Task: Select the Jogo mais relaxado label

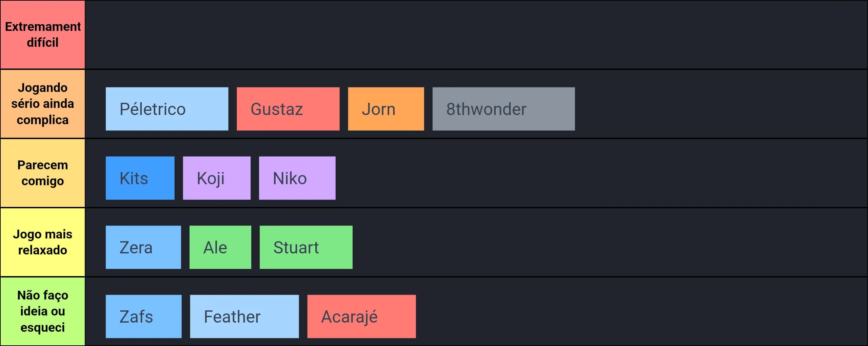Action: click(43, 242)
